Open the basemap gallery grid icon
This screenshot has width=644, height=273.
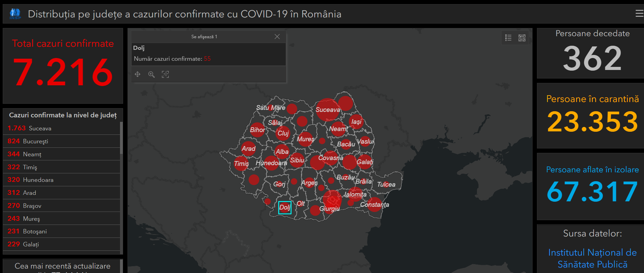522,38
